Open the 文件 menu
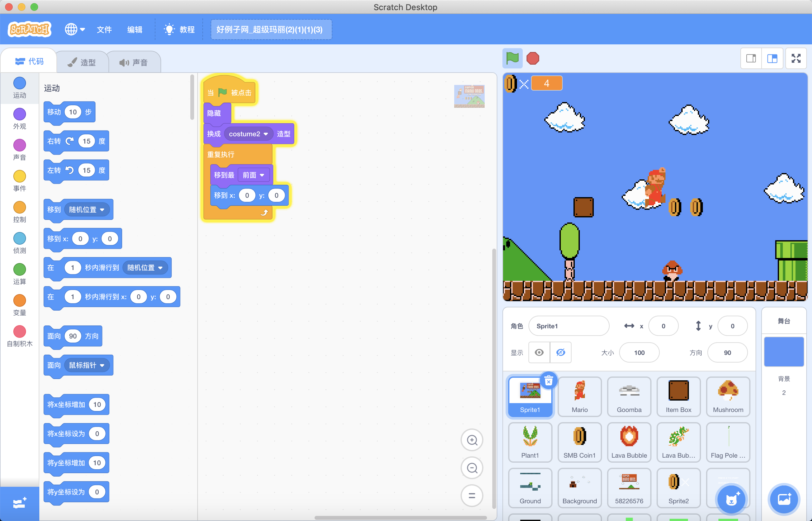Image resolution: width=812 pixels, height=521 pixels. click(104, 29)
